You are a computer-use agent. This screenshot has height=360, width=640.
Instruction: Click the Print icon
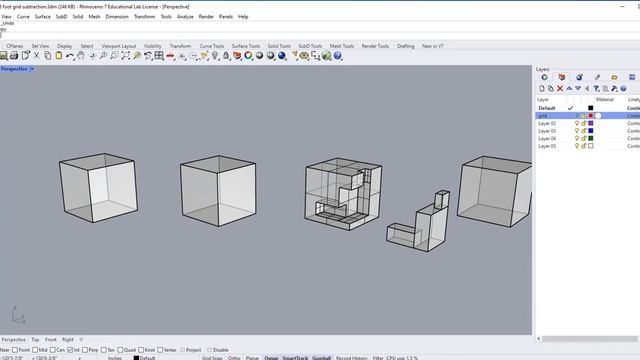point(14,56)
